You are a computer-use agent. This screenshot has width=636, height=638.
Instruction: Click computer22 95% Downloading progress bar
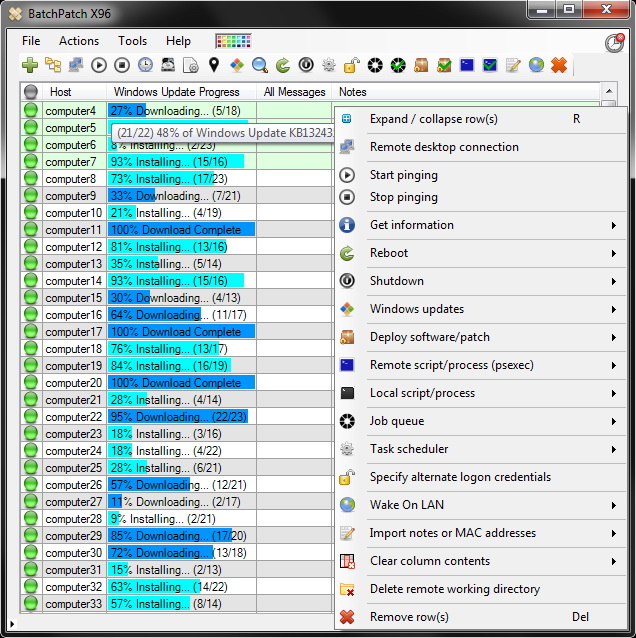click(178, 417)
